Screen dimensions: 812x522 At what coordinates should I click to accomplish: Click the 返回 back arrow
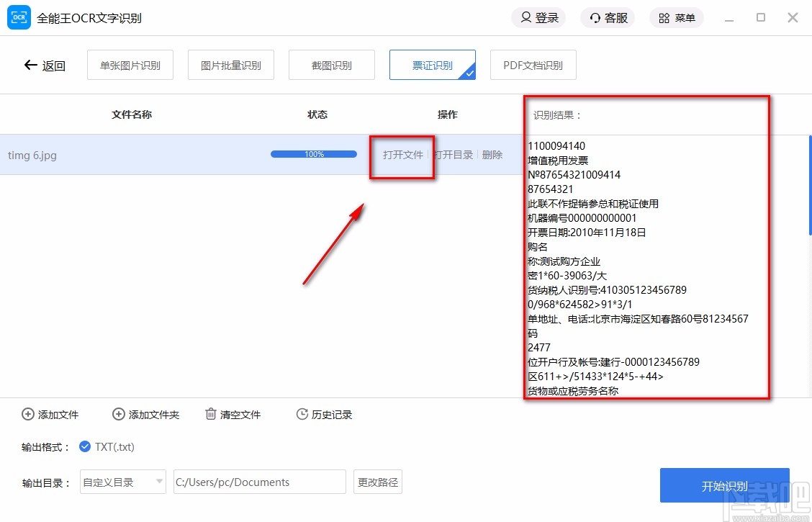30,64
